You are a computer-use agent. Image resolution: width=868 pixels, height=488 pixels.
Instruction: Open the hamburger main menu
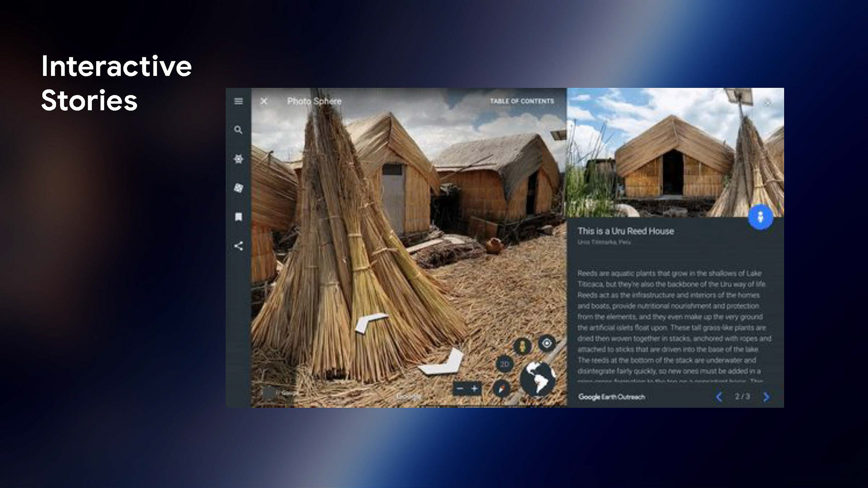[x=238, y=101]
